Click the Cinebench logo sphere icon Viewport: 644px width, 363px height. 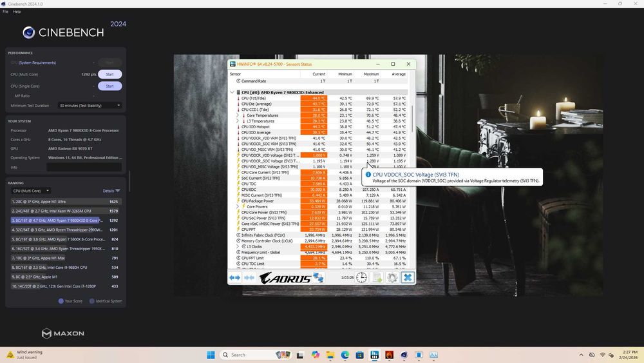tap(28, 32)
